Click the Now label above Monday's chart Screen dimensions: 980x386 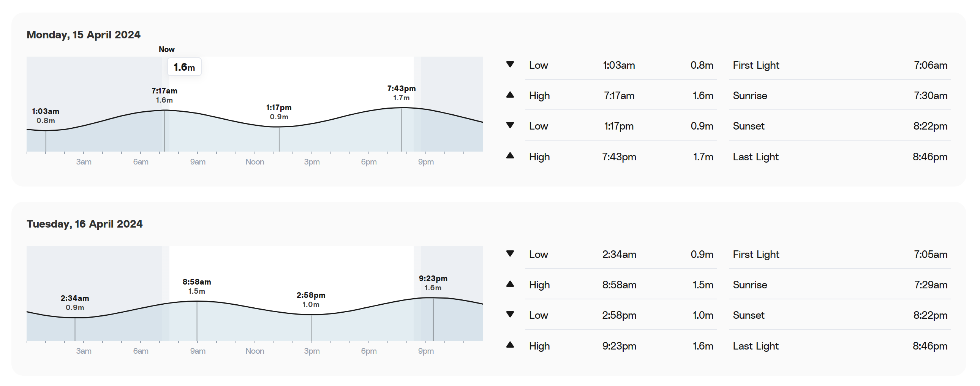(167, 49)
